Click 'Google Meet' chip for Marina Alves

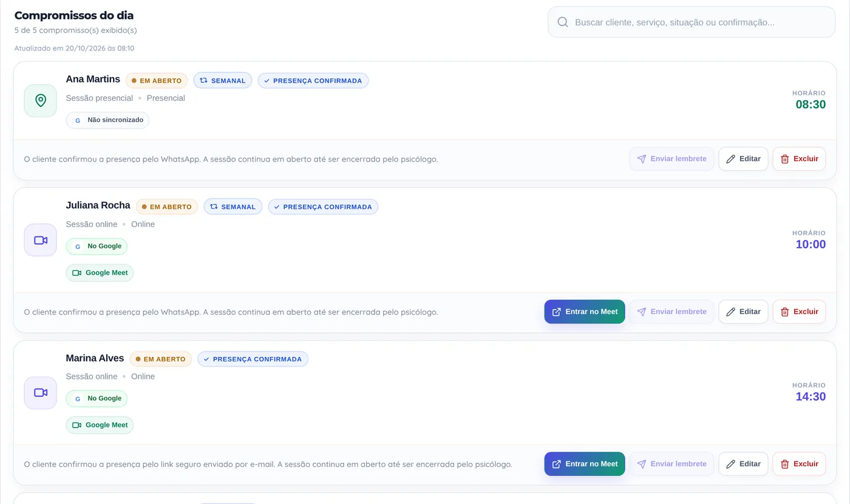pyautogui.click(x=100, y=425)
